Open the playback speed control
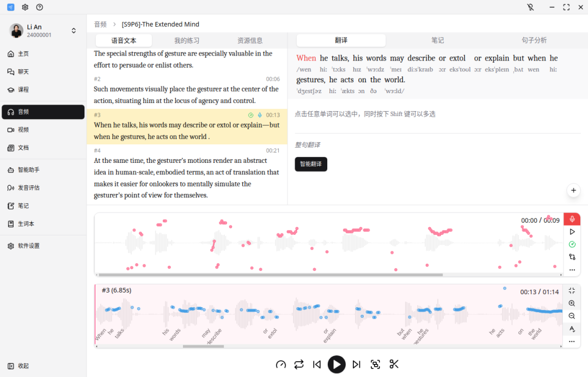The width and height of the screenshot is (588, 377). (x=280, y=364)
